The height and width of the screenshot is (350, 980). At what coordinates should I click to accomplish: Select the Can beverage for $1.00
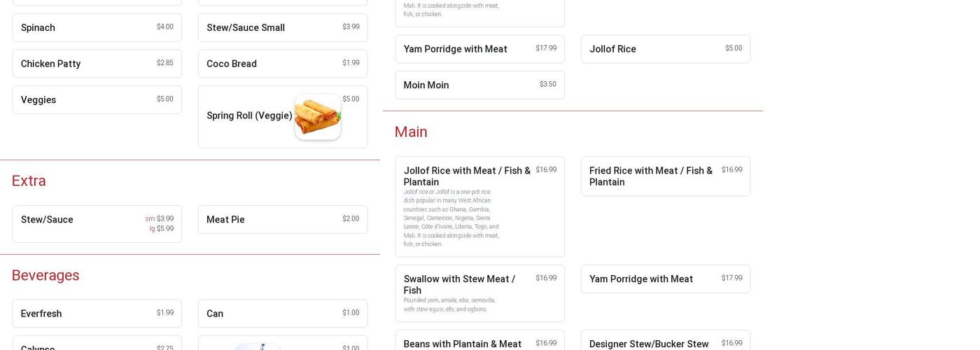click(282, 314)
